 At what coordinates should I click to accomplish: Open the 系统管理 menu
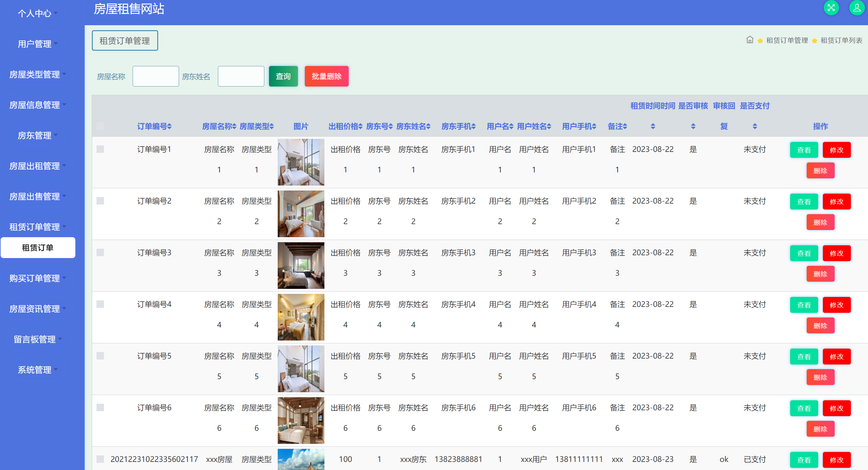pyautogui.click(x=37, y=369)
